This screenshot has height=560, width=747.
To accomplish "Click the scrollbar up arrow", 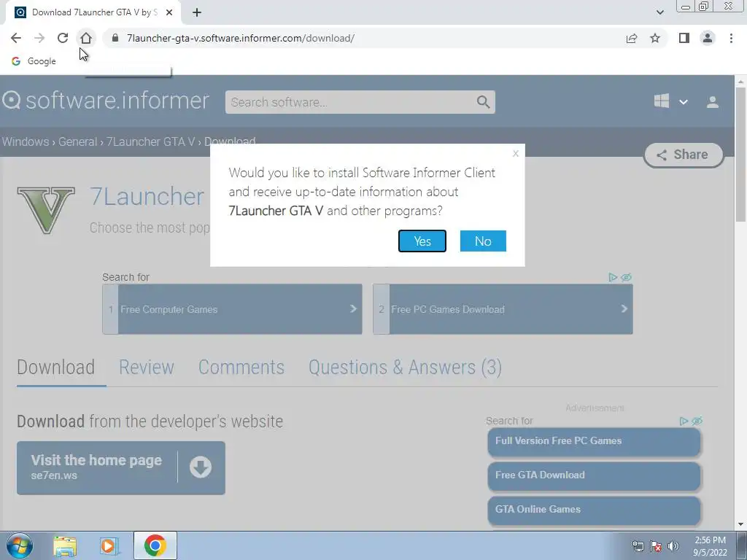I will pyautogui.click(x=741, y=82).
